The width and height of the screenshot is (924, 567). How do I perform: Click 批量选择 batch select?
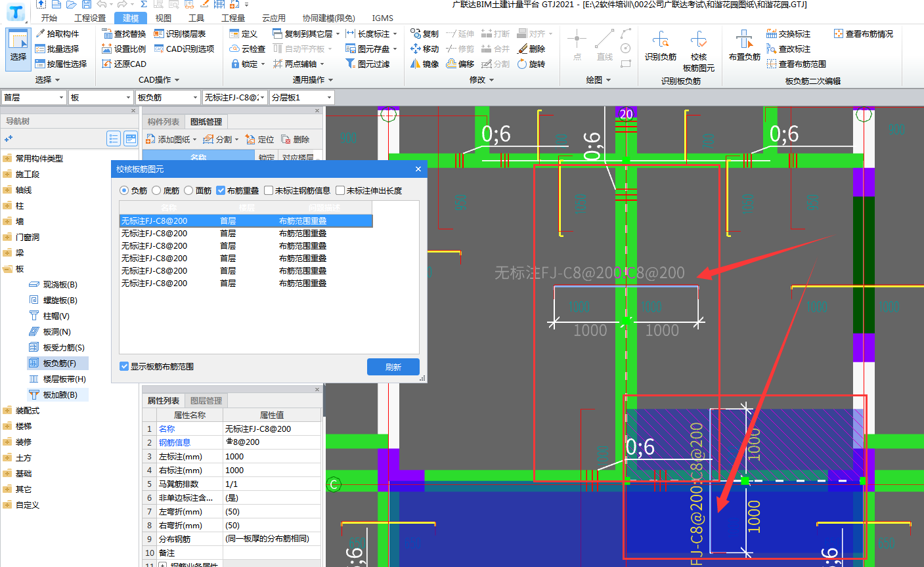(x=57, y=49)
